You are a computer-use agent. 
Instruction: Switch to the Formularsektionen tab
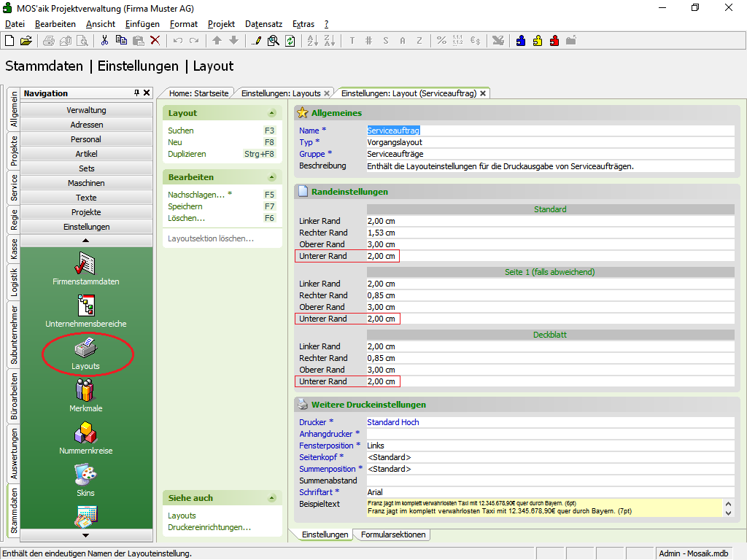point(393,534)
